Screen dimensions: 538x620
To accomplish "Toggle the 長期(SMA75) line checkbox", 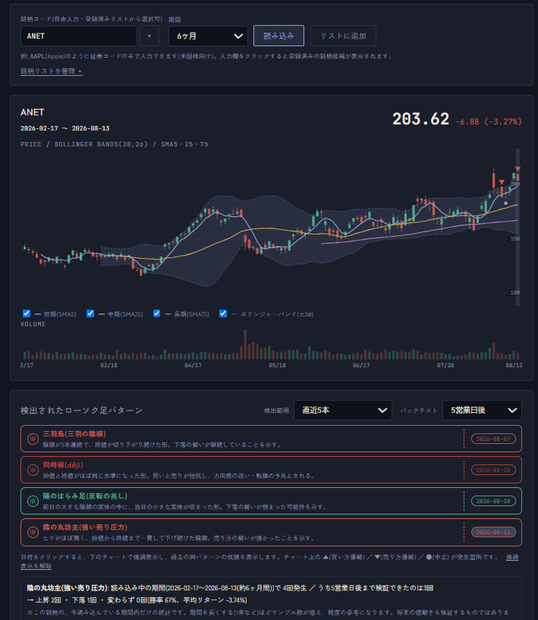I will (157, 314).
